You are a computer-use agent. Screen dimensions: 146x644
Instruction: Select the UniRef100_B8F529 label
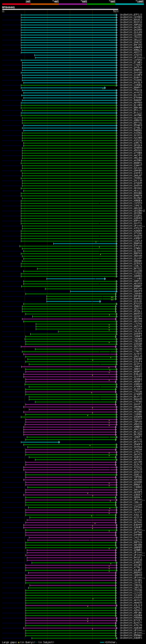[x=131, y=543]
